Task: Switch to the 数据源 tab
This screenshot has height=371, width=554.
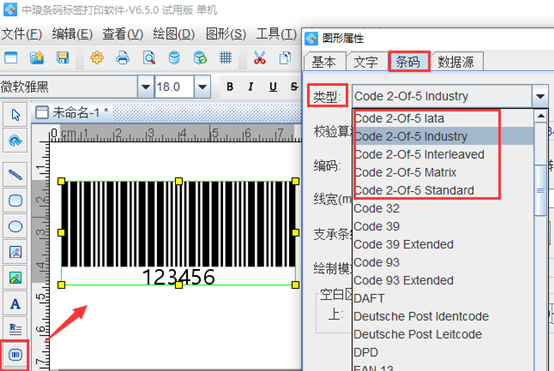Action: point(456,62)
